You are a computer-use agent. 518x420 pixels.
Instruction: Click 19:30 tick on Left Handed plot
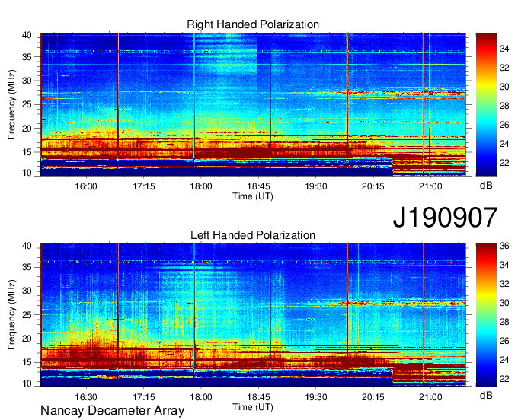coord(316,397)
